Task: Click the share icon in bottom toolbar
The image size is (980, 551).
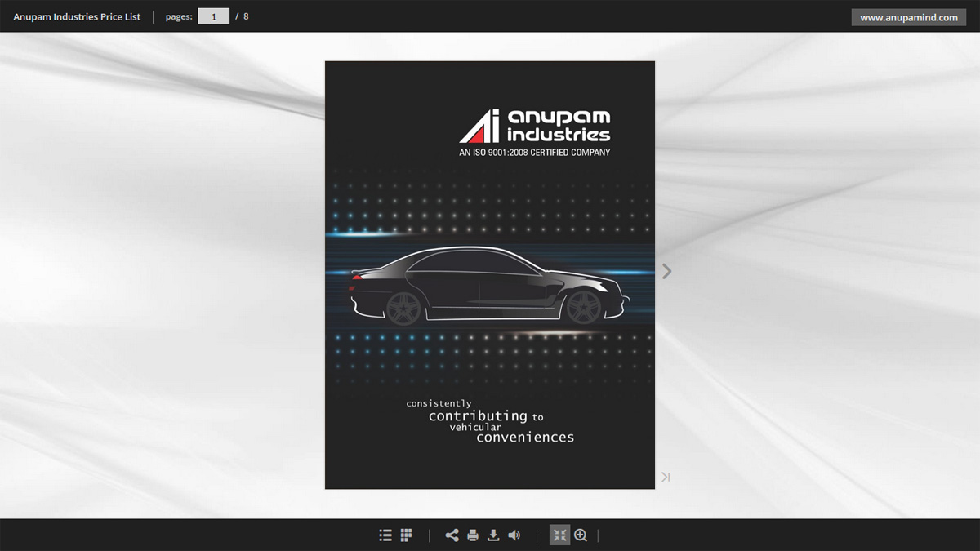Action: pos(452,535)
